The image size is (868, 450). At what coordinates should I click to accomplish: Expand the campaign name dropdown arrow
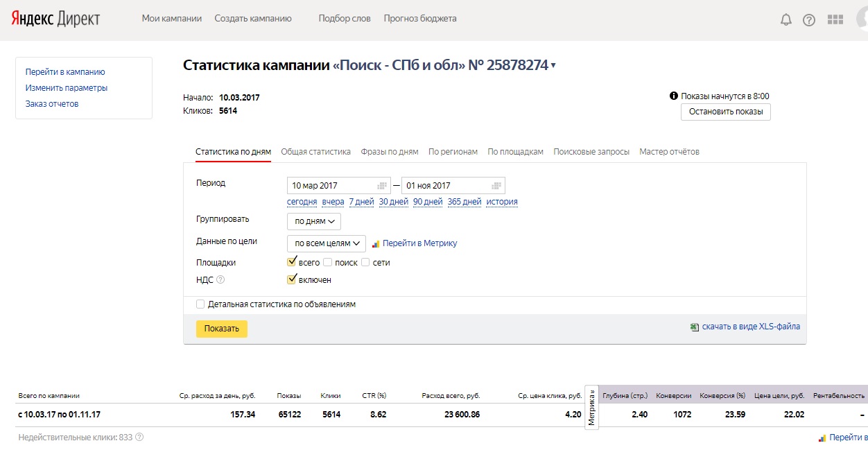[x=553, y=66]
